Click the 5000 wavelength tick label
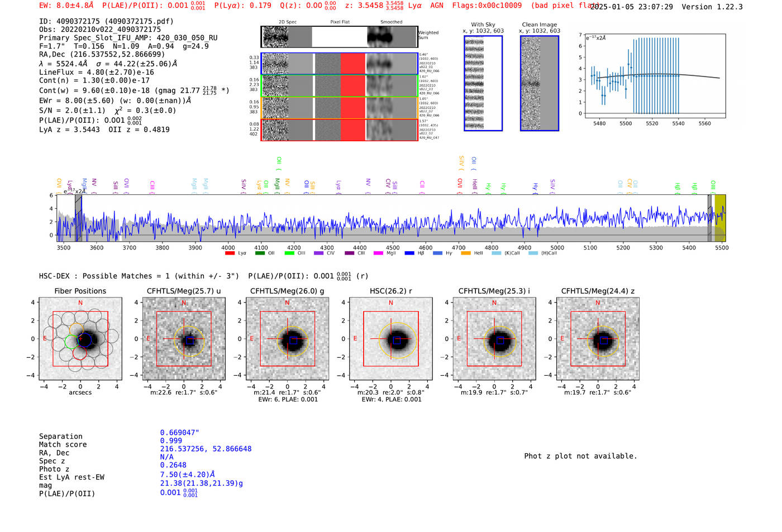Viewport: 782px width, 532px height. pyautogui.click(x=557, y=248)
